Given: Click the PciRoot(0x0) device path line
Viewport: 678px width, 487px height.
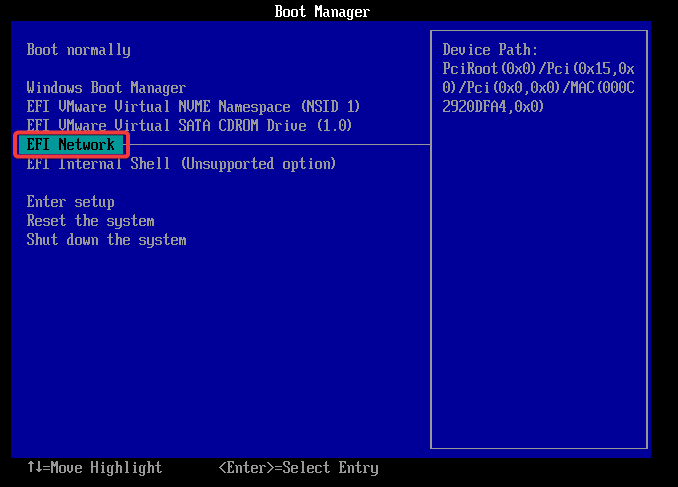Looking at the screenshot, I should coord(538,69).
